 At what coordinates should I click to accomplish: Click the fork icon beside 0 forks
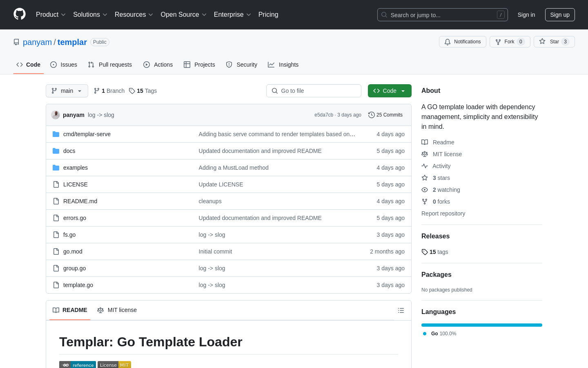[x=425, y=202]
